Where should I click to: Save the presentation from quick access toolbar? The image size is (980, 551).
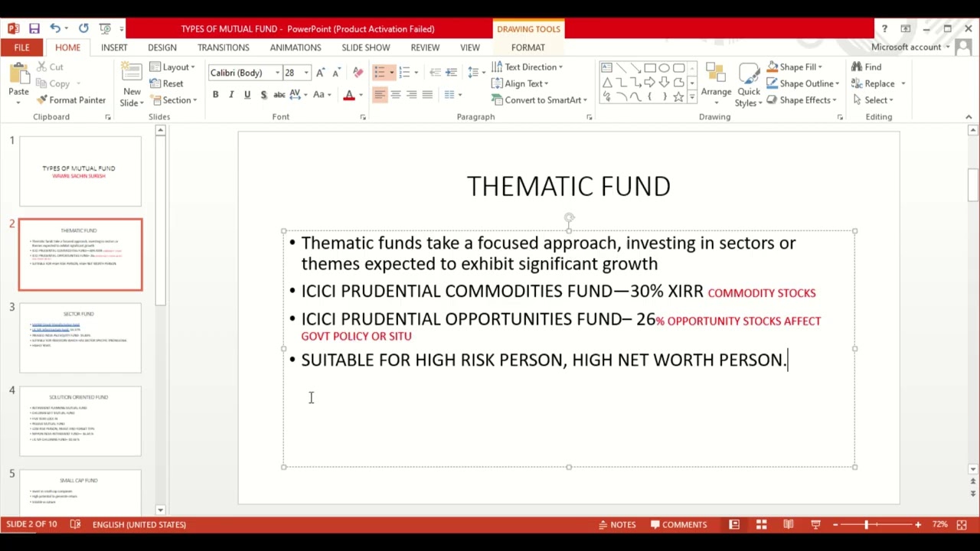[x=34, y=28]
